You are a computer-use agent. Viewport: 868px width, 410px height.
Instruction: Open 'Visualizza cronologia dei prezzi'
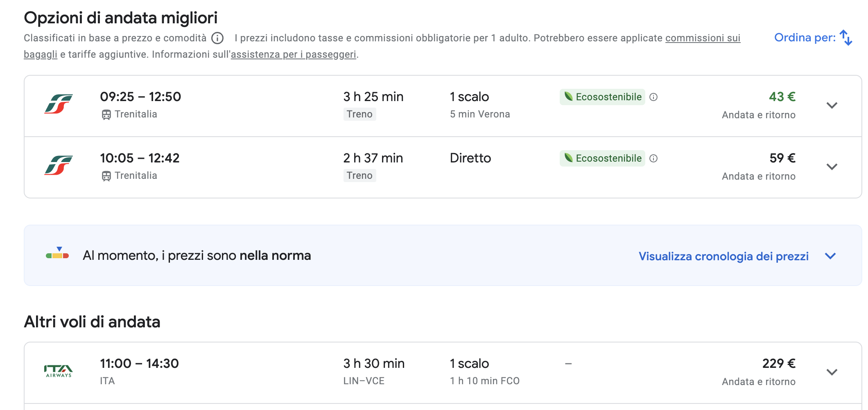[x=723, y=256]
